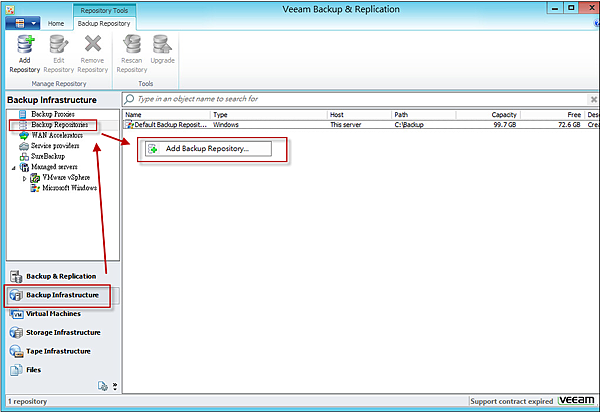Click the SureBackup icon
The height and width of the screenshot is (412, 600).
tap(24, 156)
